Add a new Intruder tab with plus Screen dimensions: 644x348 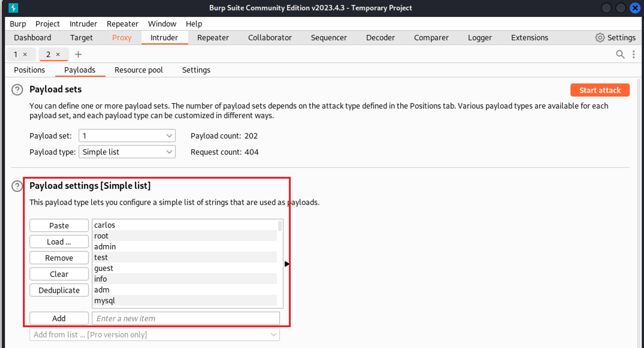point(78,54)
